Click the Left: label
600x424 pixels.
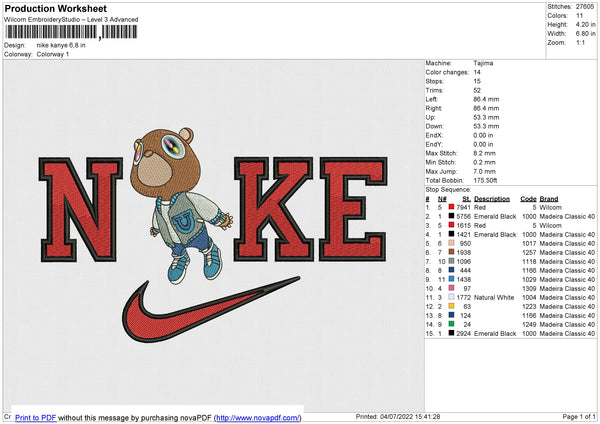coord(432,99)
